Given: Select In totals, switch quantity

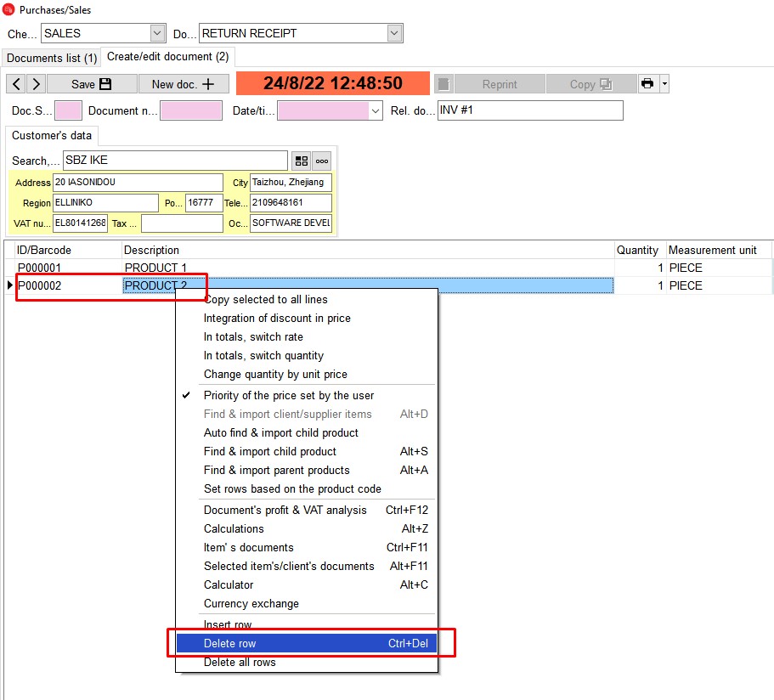Looking at the screenshot, I should pyautogui.click(x=307, y=356).
